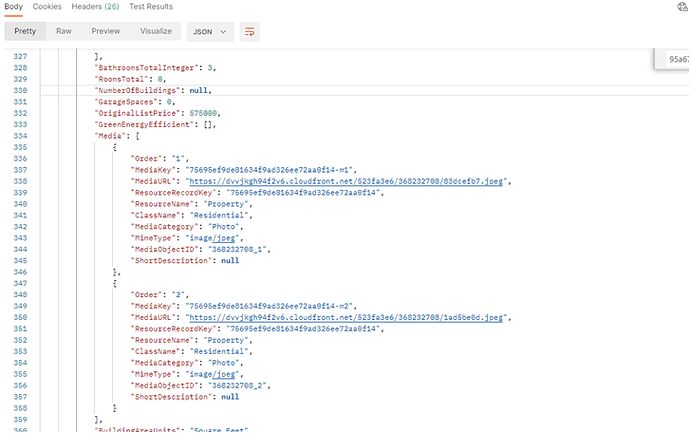
Task: Click the "RoomsTotal" key
Action: tap(121, 79)
